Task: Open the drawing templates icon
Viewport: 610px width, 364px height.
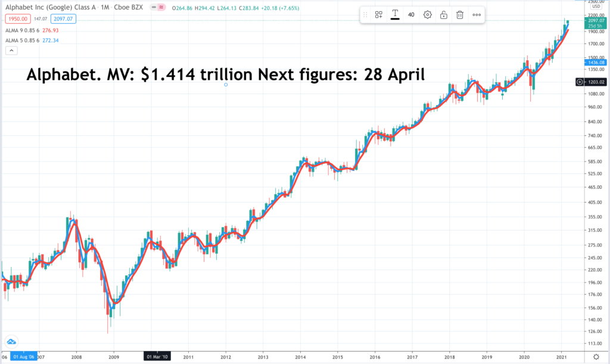Action: pos(378,15)
